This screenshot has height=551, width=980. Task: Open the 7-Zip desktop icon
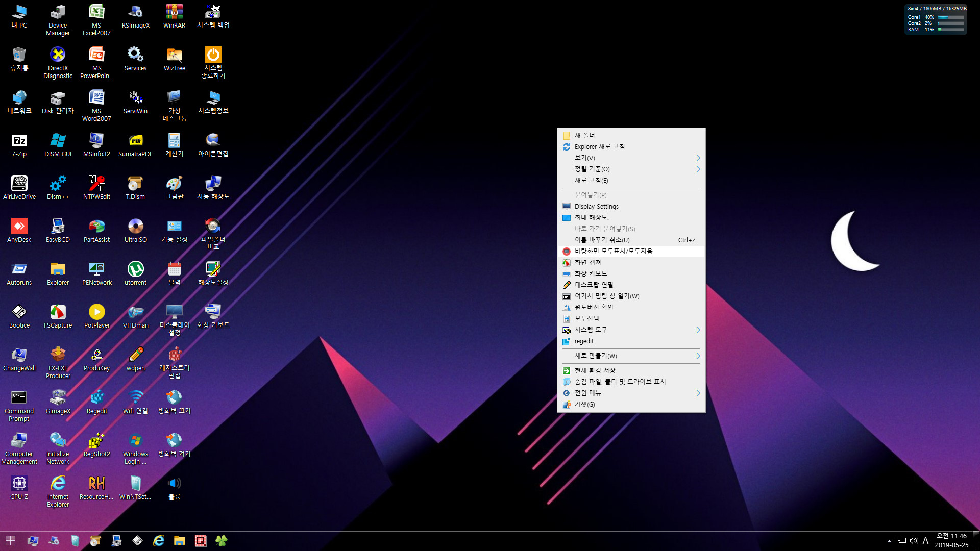coord(19,145)
